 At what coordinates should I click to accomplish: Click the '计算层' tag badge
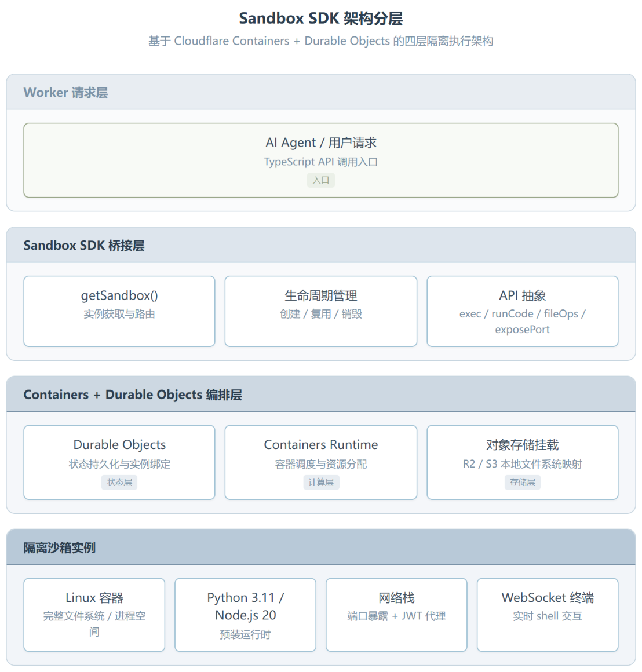[x=320, y=482]
